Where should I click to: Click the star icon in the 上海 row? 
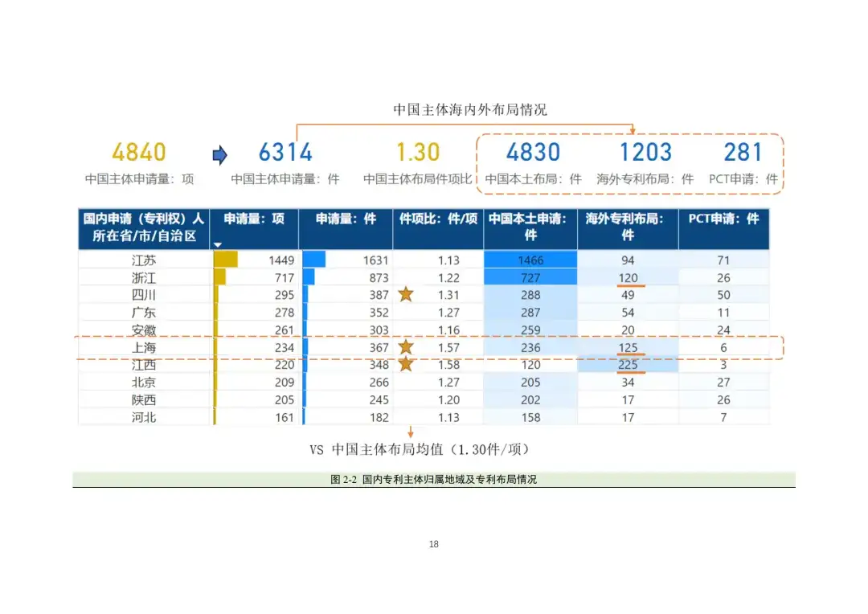(x=406, y=346)
